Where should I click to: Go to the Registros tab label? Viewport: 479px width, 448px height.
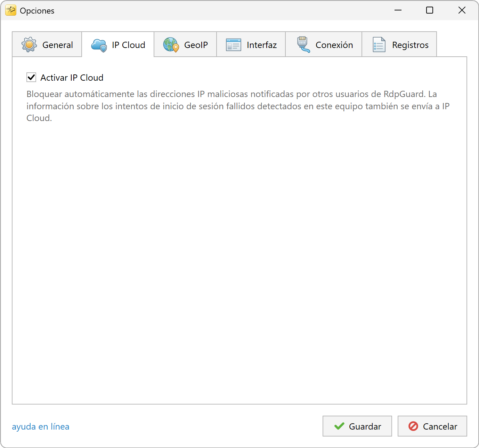[x=410, y=45]
